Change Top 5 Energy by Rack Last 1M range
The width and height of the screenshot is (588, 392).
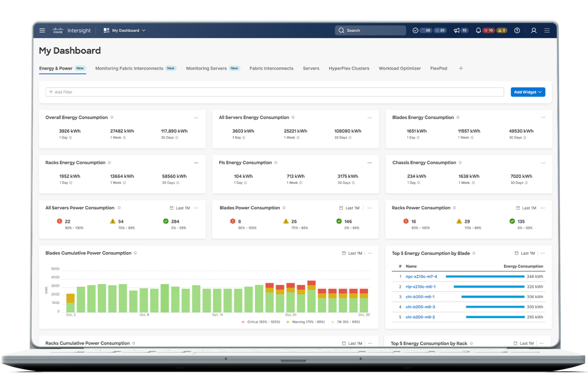point(524,343)
